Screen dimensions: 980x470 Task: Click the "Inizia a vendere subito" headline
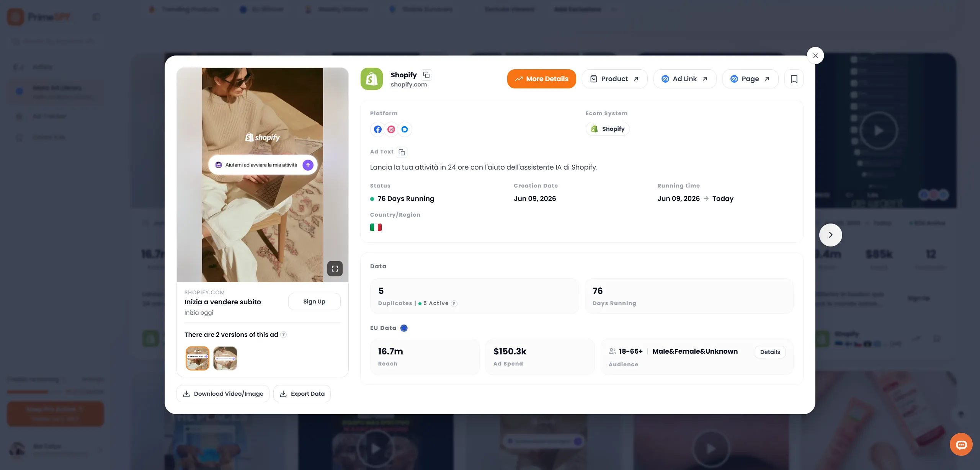(x=222, y=302)
